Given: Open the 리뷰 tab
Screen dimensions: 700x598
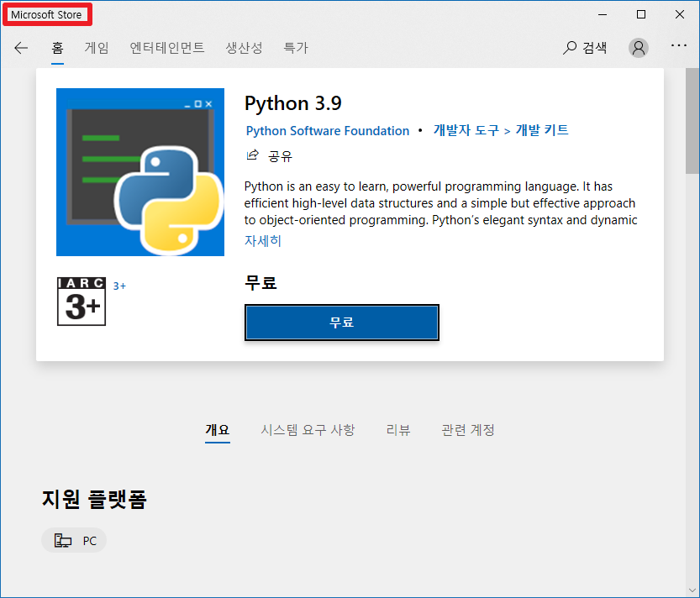Looking at the screenshot, I should [397, 430].
